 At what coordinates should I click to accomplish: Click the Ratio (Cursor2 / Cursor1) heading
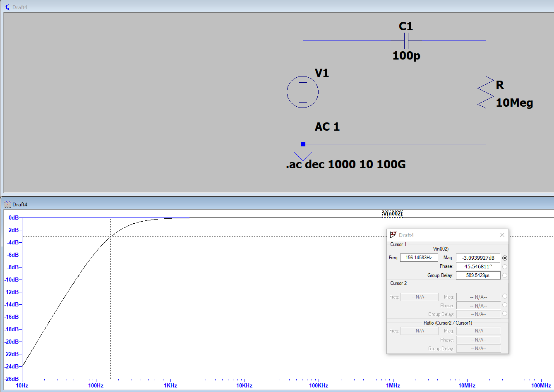(x=448, y=323)
